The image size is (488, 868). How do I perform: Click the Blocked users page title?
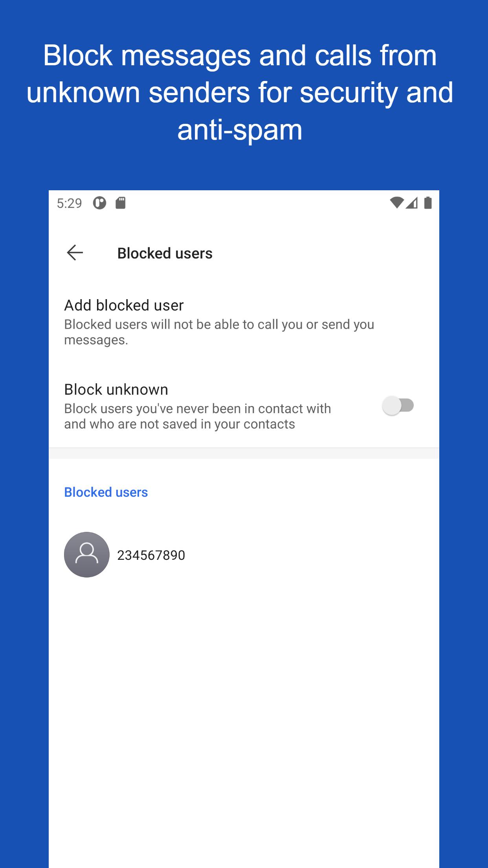coord(165,253)
